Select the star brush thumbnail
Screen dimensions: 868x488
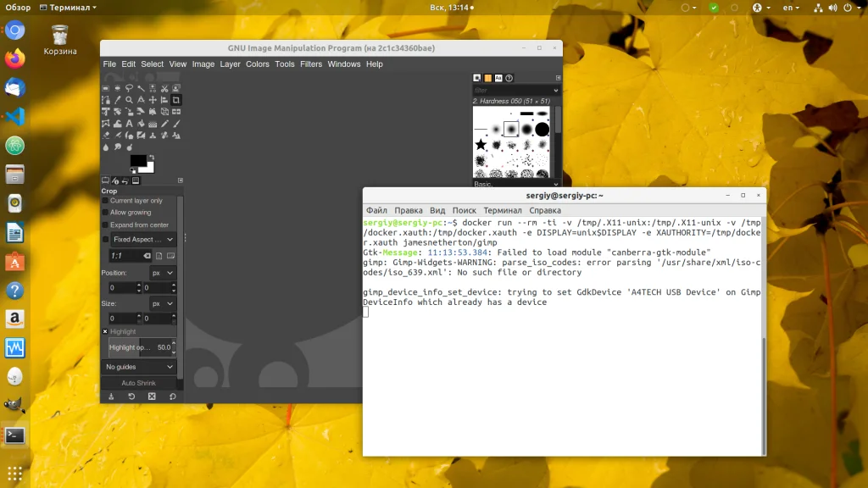pyautogui.click(x=481, y=145)
